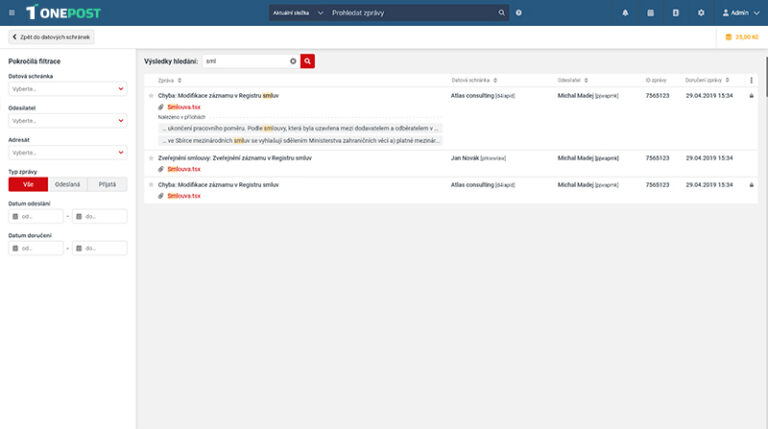The height and width of the screenshot is (429, 768).
Task: Select the Vše message type
Action: [28, 184]
